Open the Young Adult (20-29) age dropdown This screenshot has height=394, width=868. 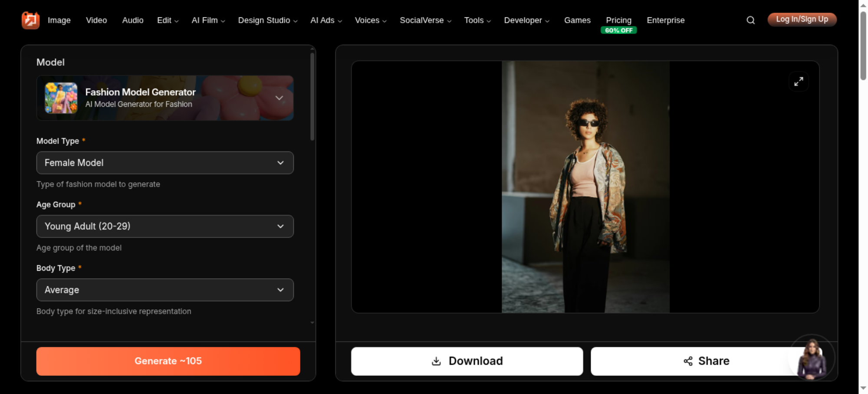[165, 226]
